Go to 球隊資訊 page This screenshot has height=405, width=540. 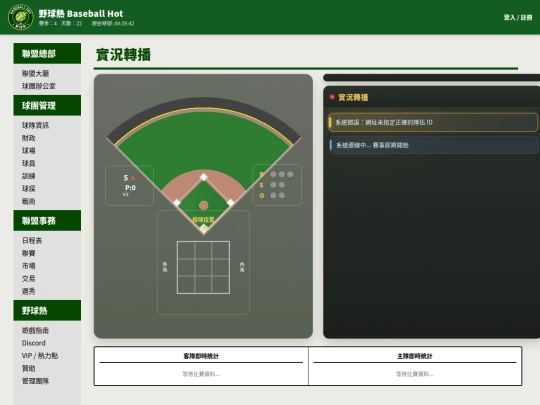pyautogui.click(x=35, y=125)
